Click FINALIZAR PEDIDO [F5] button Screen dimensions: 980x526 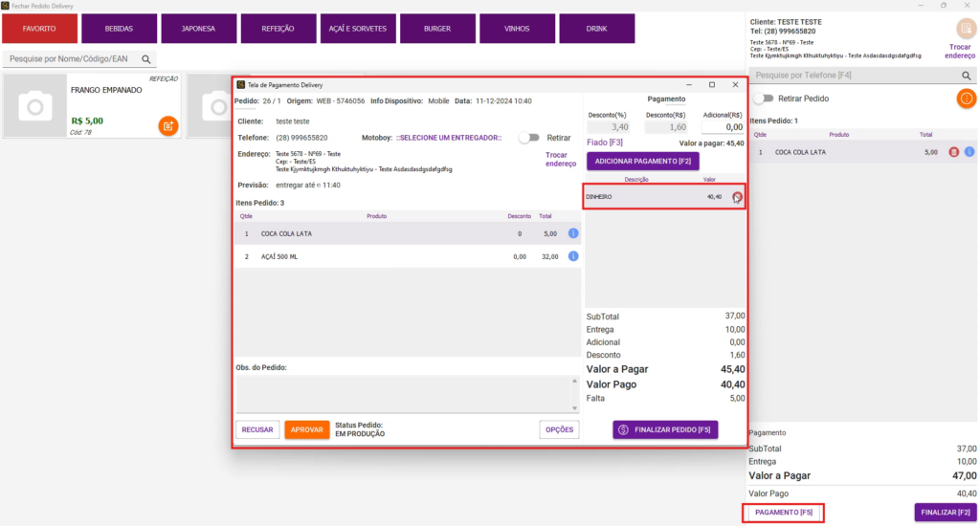click(665, 429)
